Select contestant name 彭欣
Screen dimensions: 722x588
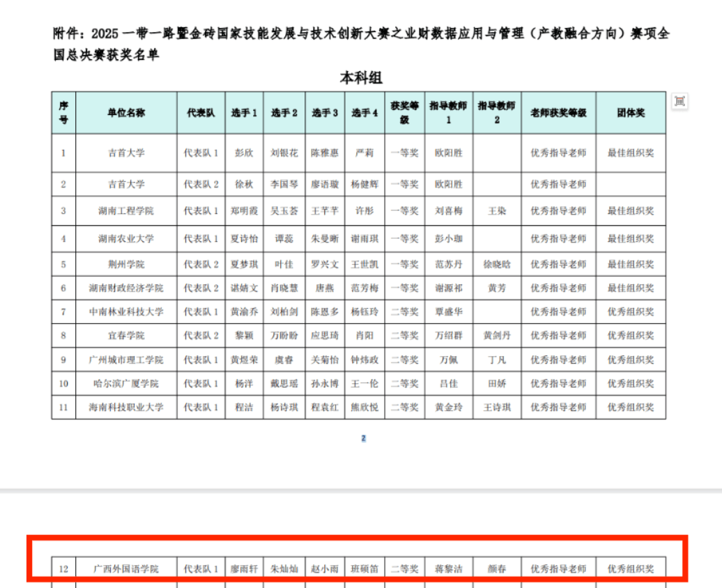244,153
